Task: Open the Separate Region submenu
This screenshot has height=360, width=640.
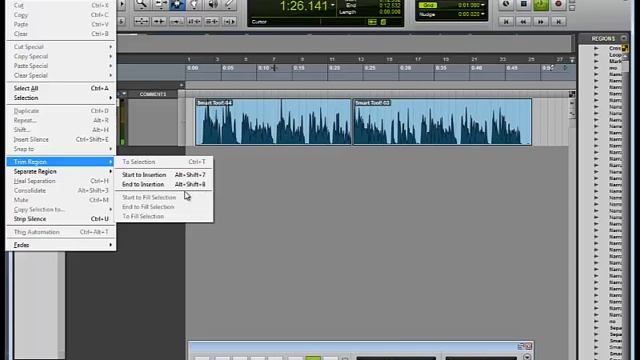Action: pos(61,171)
